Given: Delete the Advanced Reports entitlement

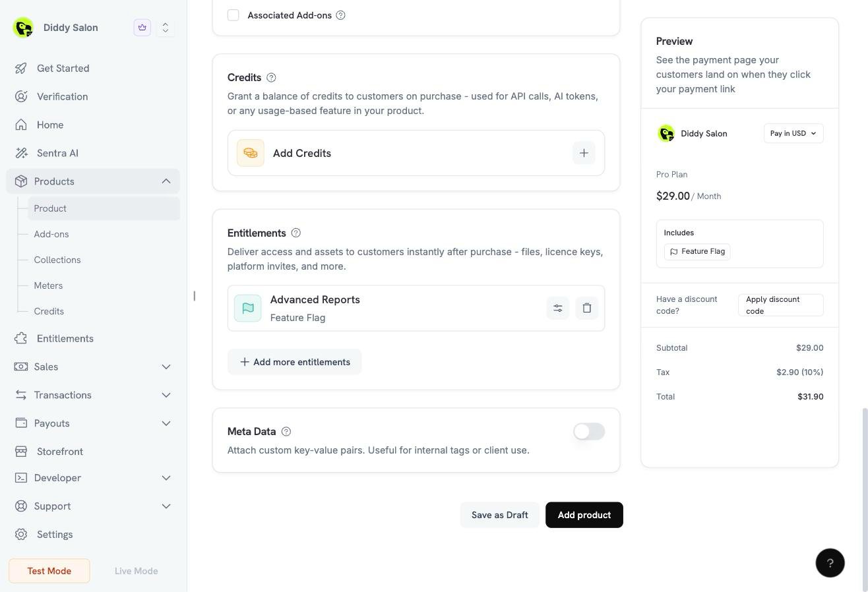Looking at the screenshot, I should tap(587, 308).
